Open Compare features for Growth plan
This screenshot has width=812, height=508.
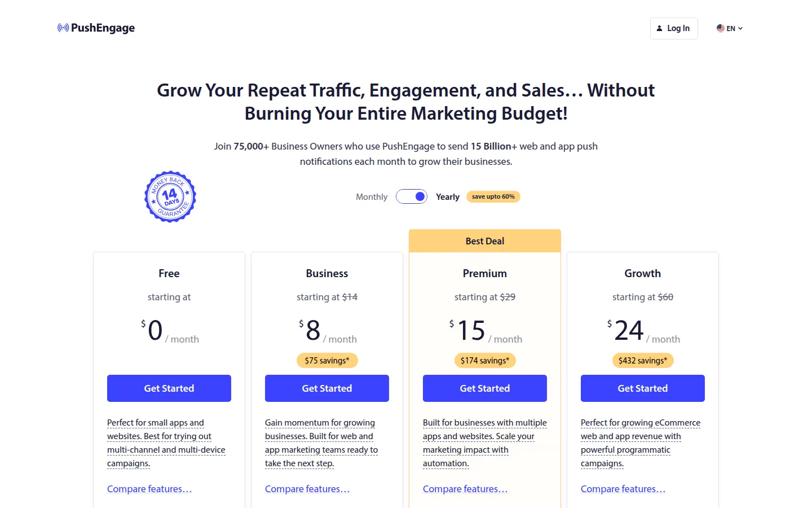click(623, 489)
